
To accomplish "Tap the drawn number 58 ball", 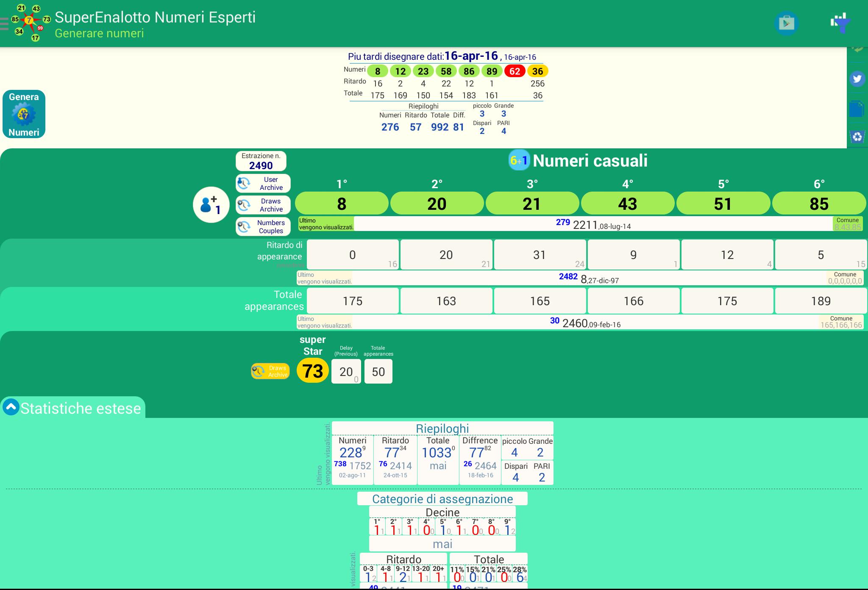I will point(446,71).
